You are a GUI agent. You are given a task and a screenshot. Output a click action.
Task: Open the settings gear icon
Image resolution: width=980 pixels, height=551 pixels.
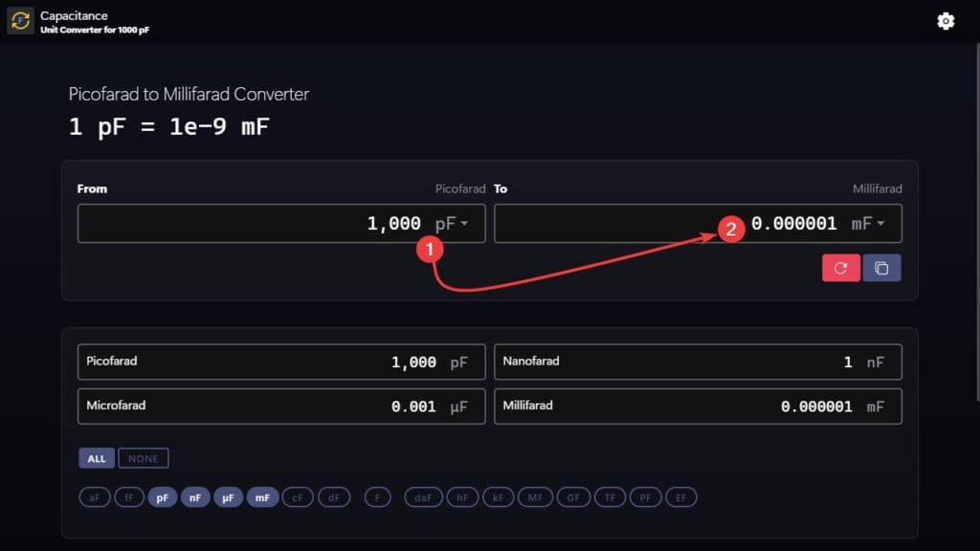coord(946,20)
